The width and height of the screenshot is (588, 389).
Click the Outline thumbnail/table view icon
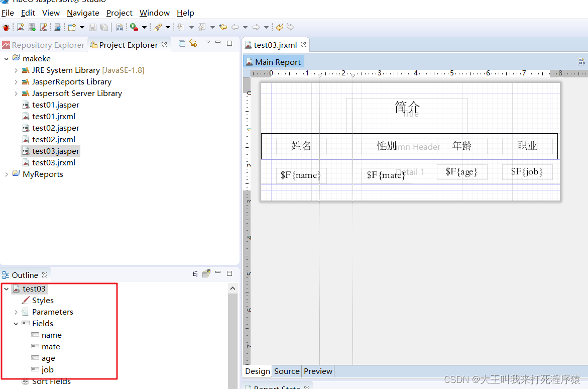pos(206,274)
